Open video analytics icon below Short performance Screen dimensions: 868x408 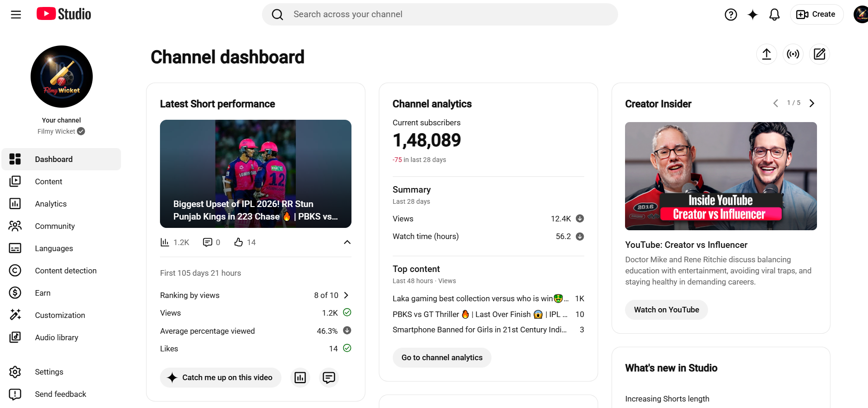pyautogui.click(x=300, y=377)
